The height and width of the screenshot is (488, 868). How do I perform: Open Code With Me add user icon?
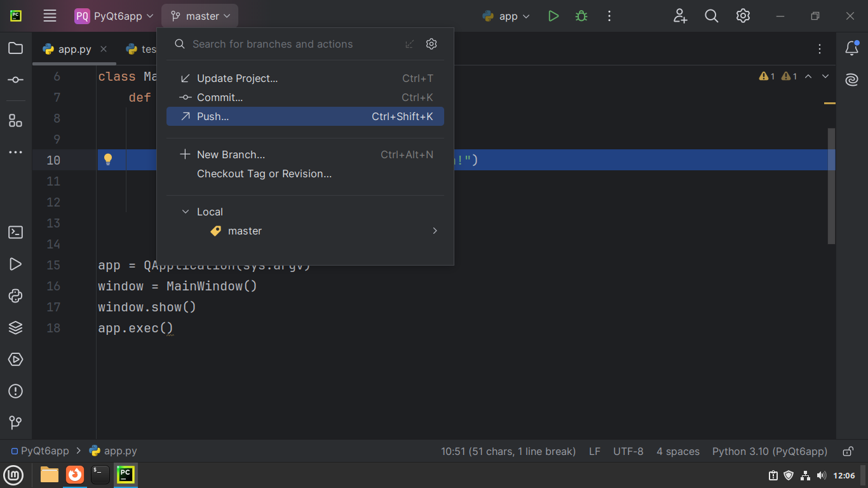coord(681,16)
